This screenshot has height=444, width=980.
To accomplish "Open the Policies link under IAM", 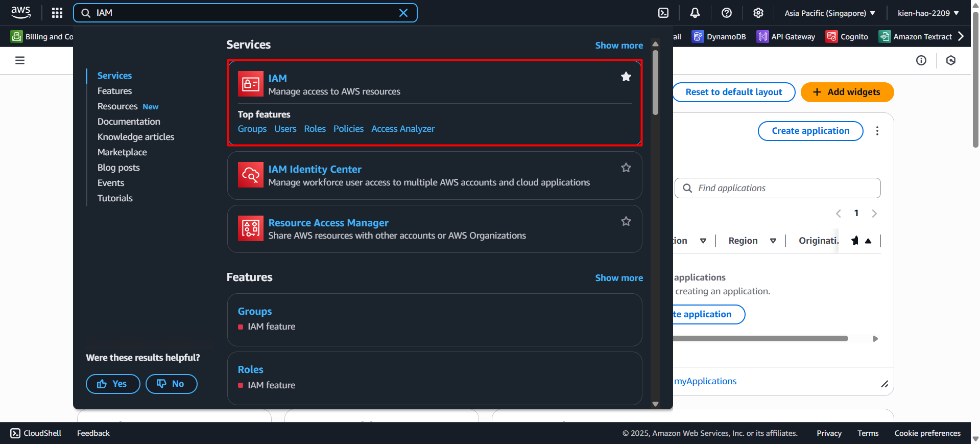I will click(348, 129).
